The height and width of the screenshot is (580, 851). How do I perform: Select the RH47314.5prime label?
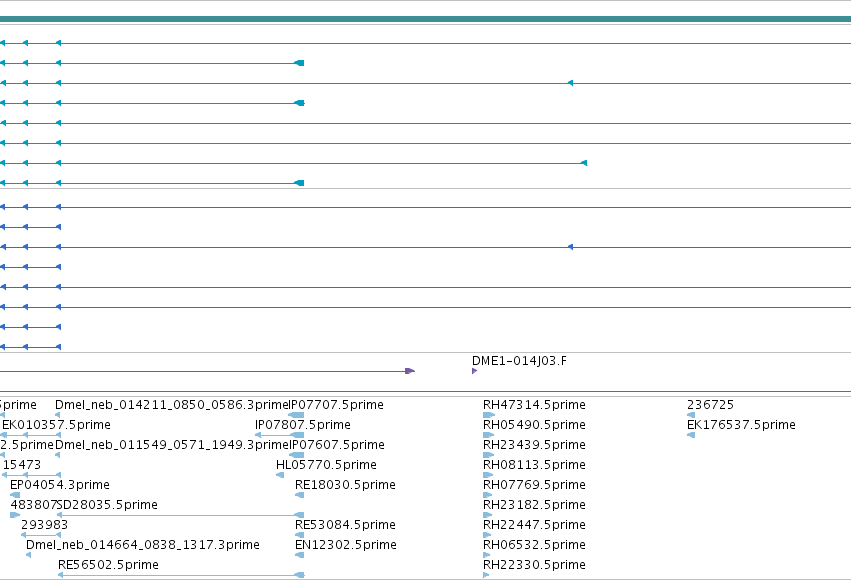pyautogui.click(x=534, y=405)
